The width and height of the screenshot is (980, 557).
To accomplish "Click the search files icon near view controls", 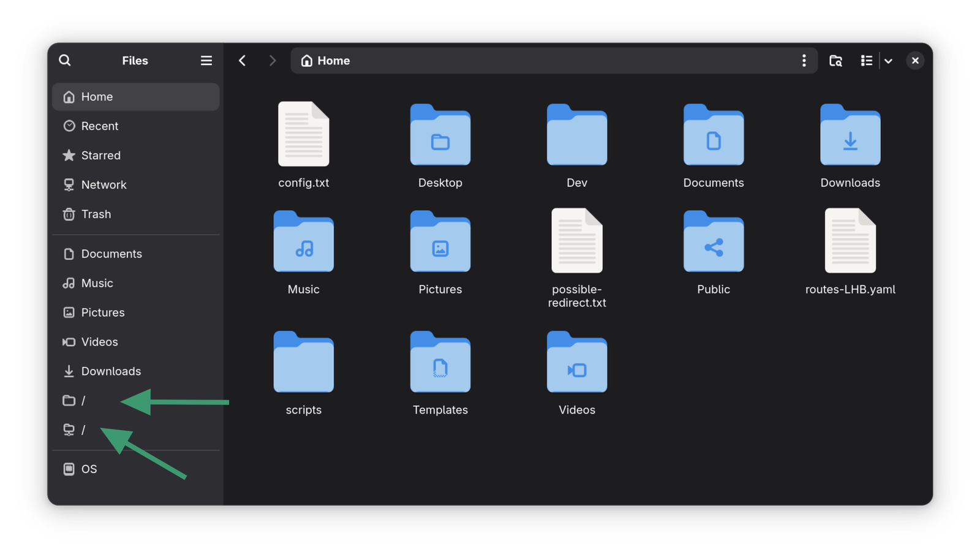I will click(835, 60).
